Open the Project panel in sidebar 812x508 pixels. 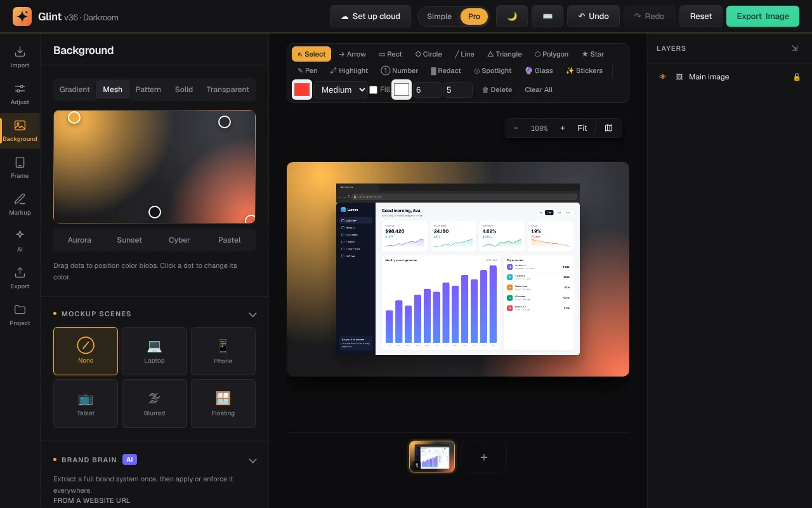point(20,314)
